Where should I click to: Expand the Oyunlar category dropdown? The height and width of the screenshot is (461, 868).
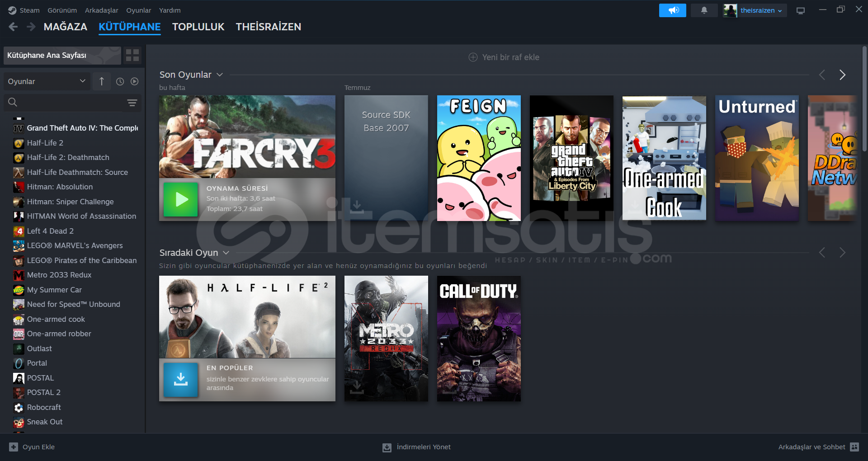point(47,81)
